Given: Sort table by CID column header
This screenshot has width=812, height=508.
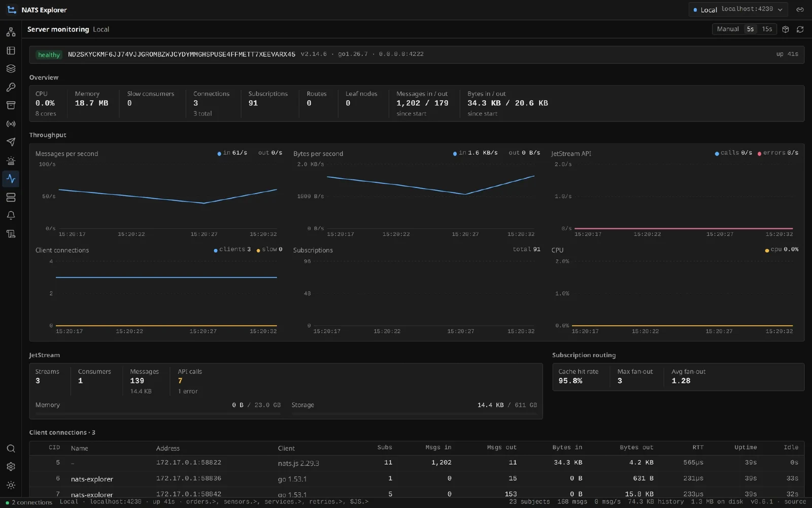Looking at the screenshot, I should point(54,448).
